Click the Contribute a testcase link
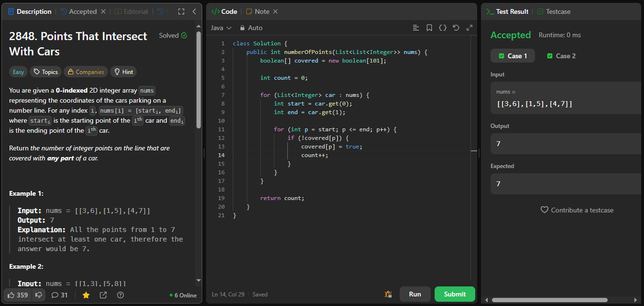Image resolution: width=644 pixels, height=306 pixels. [576, 210]
